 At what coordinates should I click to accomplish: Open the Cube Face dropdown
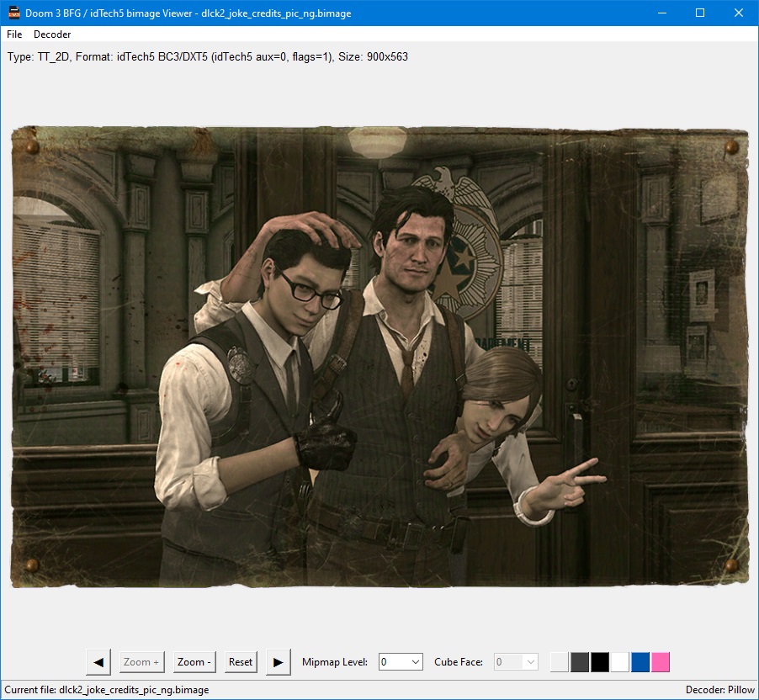(x=516, y=662)
